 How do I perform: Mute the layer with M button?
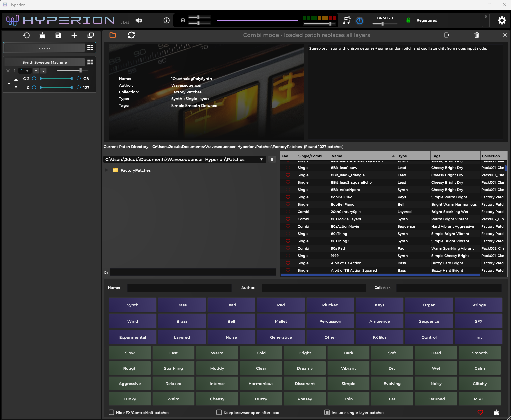click(x=36, y=71)
